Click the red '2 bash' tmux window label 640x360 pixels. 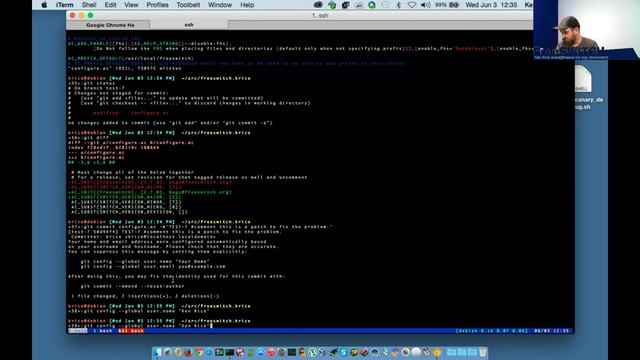tap(131, 331)
